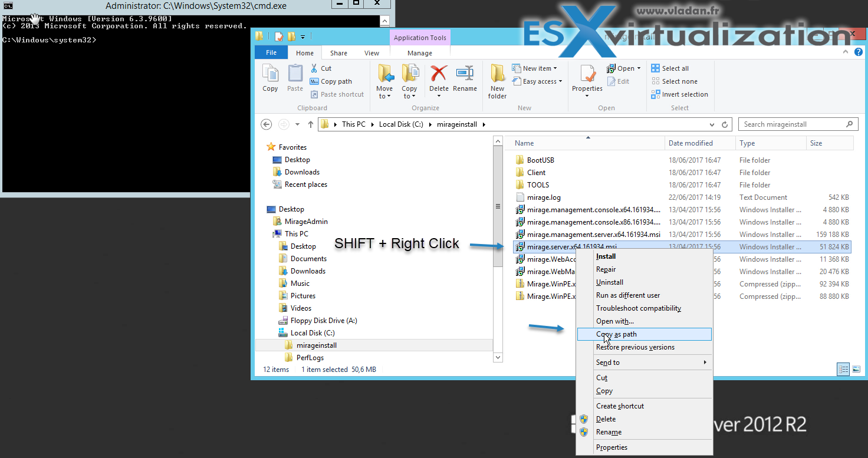Viewport: 868px width, 458px height.
Task: Sort by Size column header
Action: (x=829, y=143)
